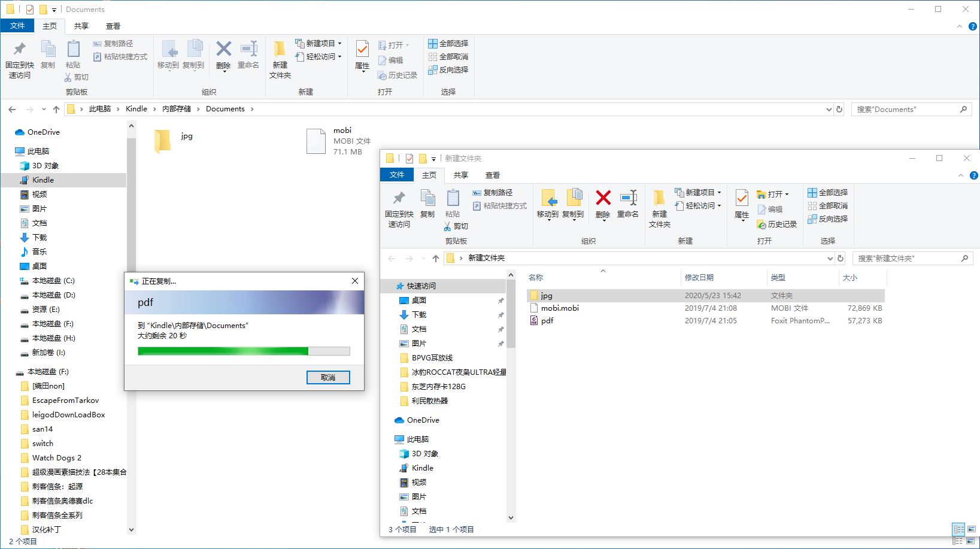Click 复制路径 copy path in the 新建文件夹 window
Image resolution: width=980 pixels, height=549 pixels.
[493, 192]
